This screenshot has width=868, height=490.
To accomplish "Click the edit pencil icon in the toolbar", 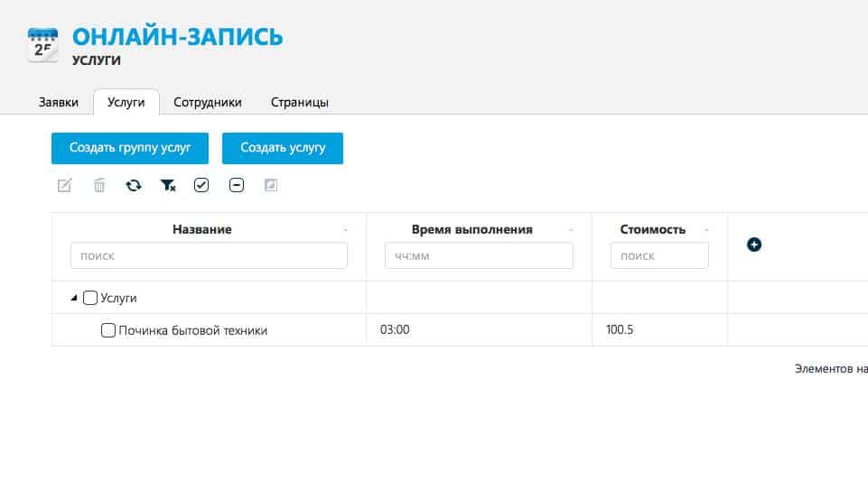I will tap(64, 185).
